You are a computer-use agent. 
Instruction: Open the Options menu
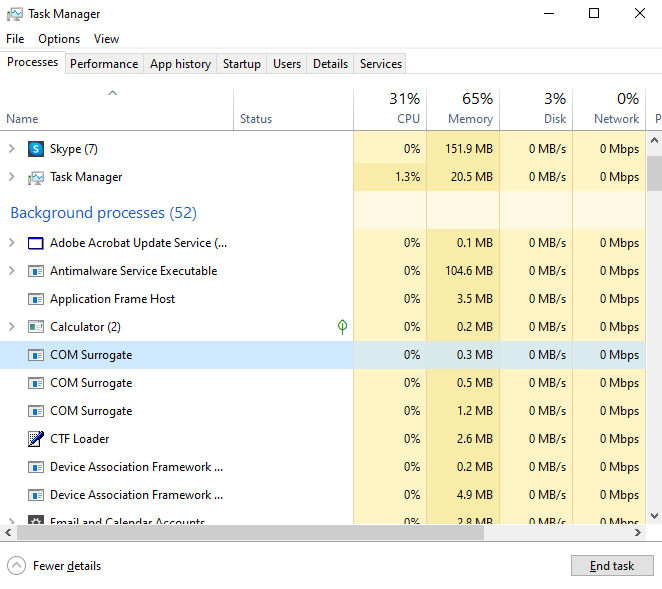(59, 39)
